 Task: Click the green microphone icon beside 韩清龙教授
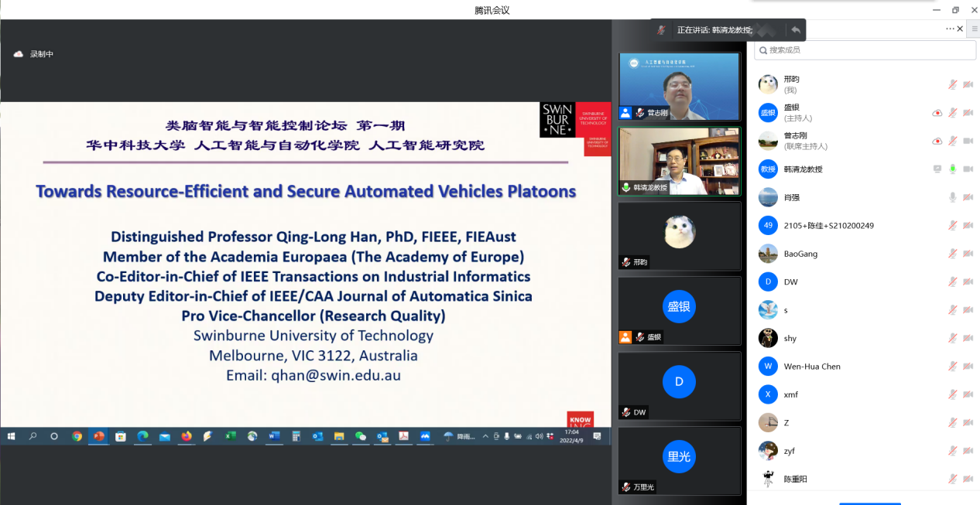[953, 169]
